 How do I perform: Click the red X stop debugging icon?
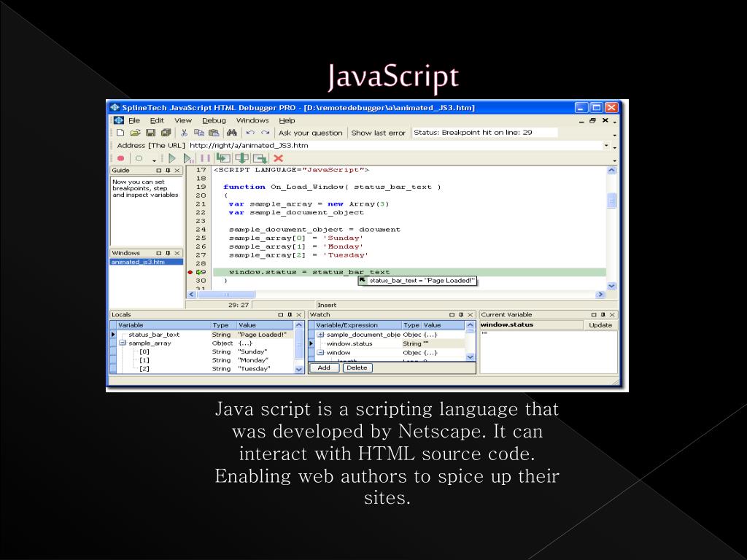[x=279, y=158]
